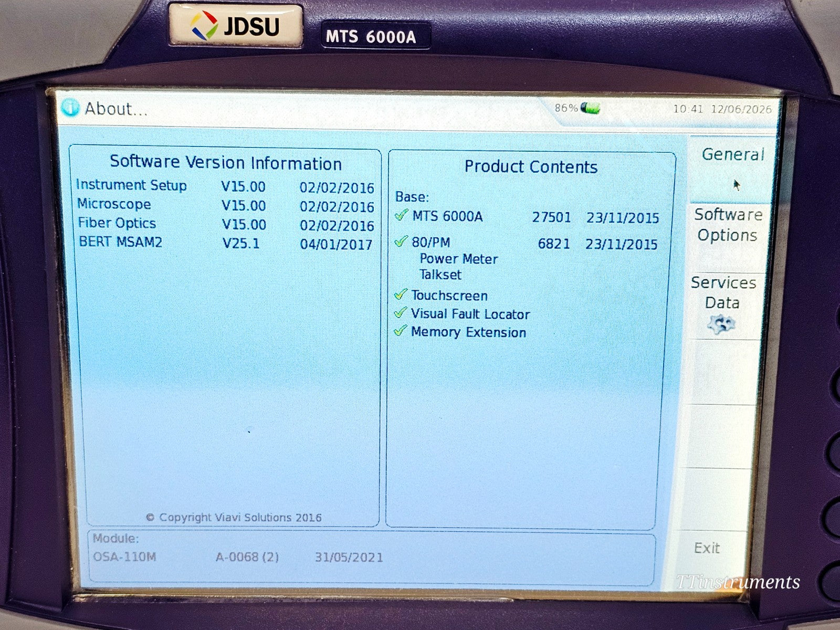Viewport: 840px width, 630px height.
Task: Click the 86% battery percentage
Action: tap(566, 108)
